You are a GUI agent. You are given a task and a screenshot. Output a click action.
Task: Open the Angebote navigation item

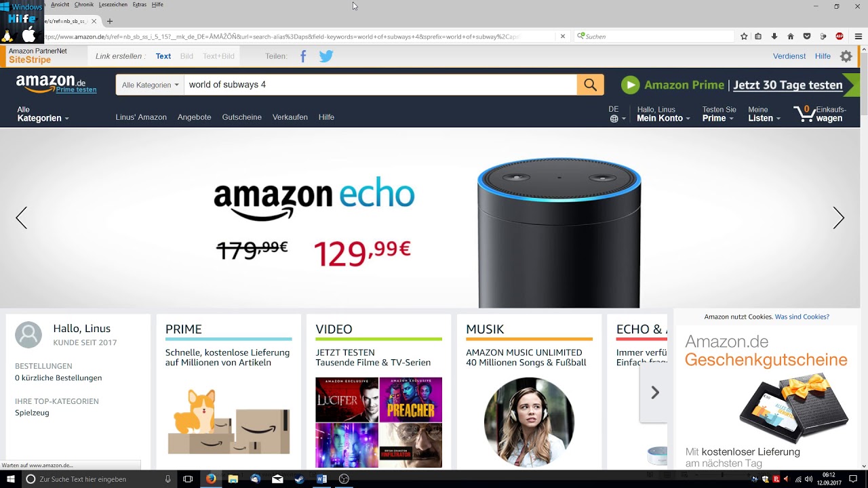pos(195,117)
